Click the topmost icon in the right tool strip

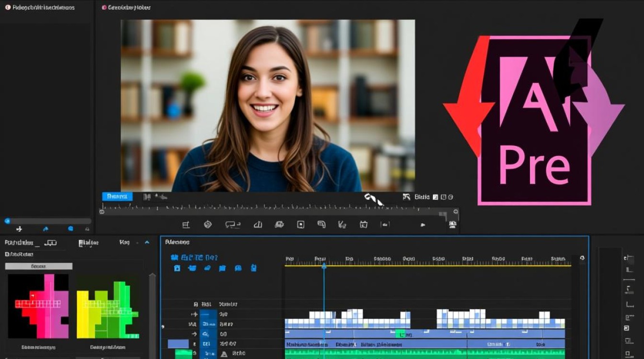[x=628, y=258]
